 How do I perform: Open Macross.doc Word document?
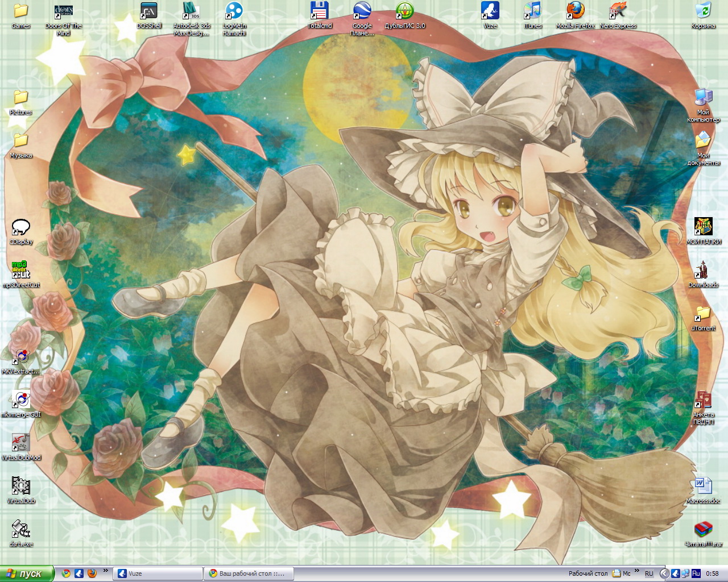coord(704,490)
